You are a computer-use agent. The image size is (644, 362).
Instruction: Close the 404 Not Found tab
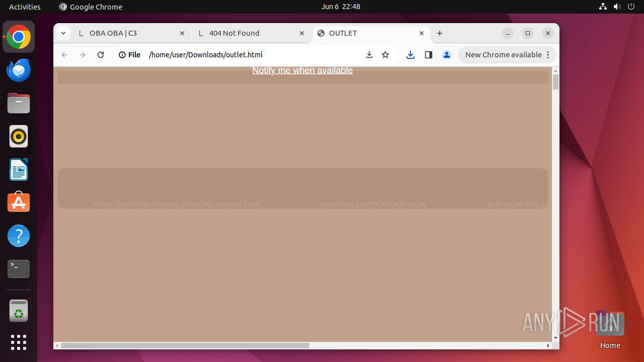[302, 33]
